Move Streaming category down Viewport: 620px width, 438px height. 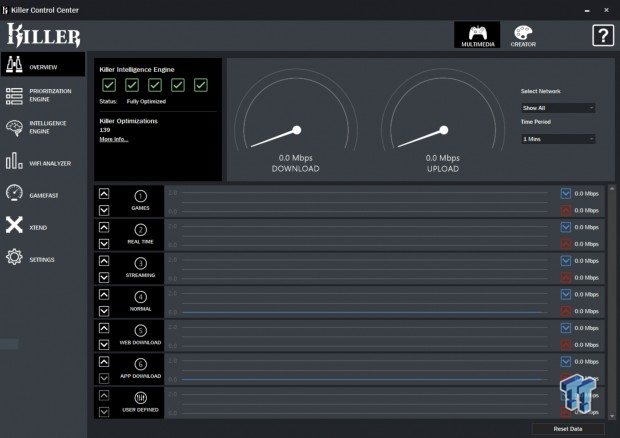pos(104,278)
